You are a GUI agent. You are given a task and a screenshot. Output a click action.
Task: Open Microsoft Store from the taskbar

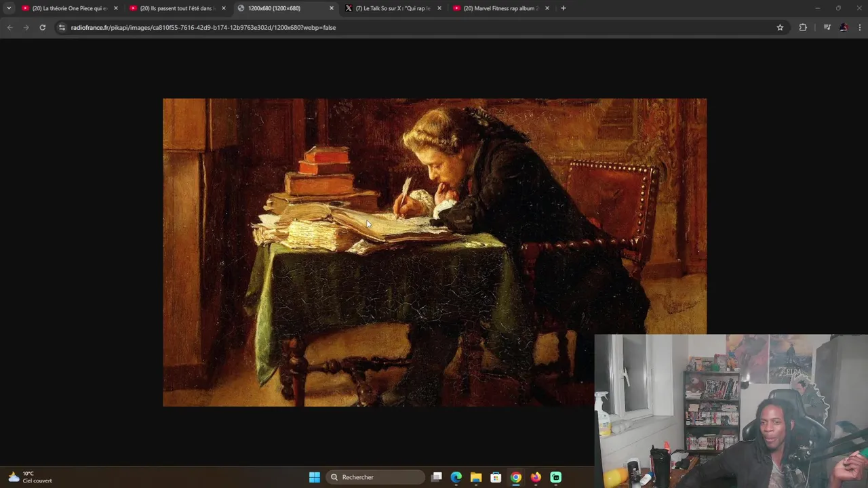pyautogui.click(x=496, y=477)
